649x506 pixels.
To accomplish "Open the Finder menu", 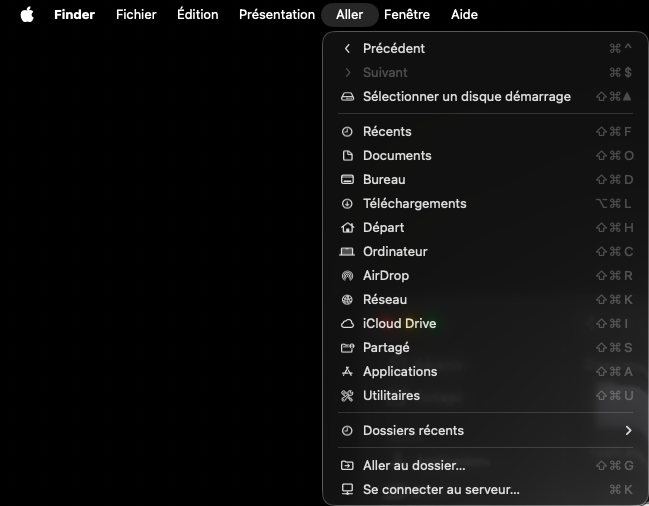I will coord(75,14).
